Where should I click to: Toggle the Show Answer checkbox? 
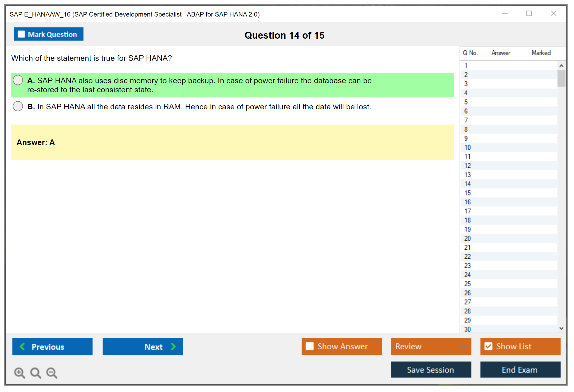(310, 346)
